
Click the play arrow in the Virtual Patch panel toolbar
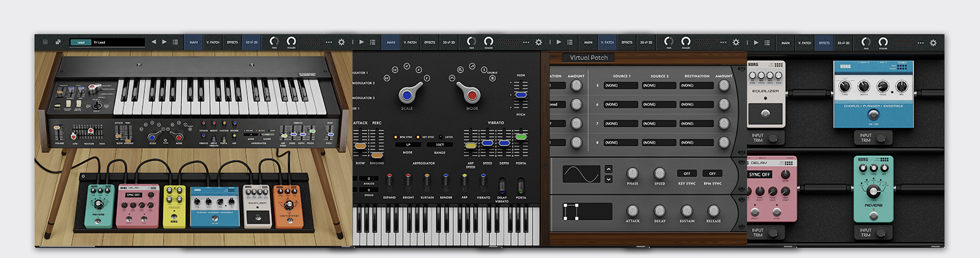559,42
